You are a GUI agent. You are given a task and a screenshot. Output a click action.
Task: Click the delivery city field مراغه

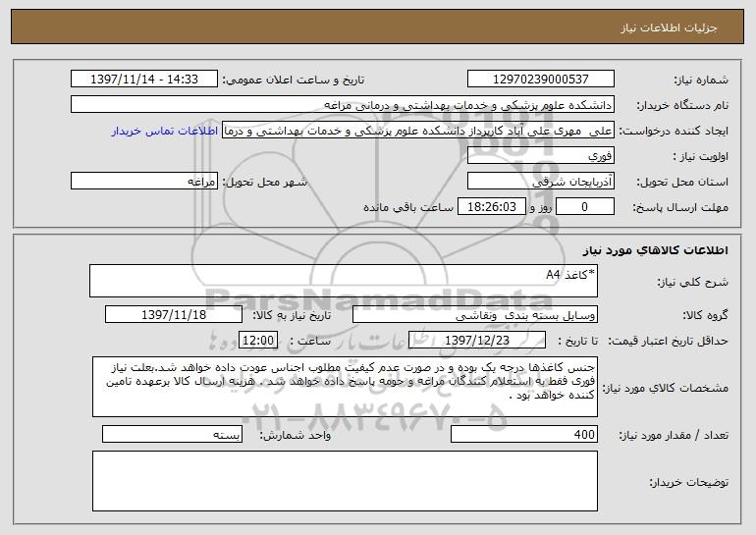[144, 182]
